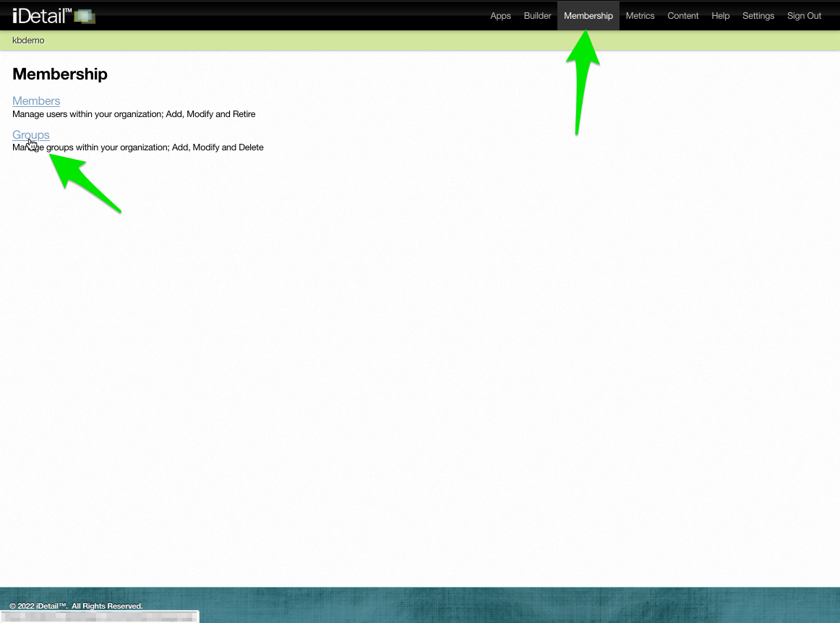Open the Settings page
Screen dimensions: 840x623
[x=758, y=15]
